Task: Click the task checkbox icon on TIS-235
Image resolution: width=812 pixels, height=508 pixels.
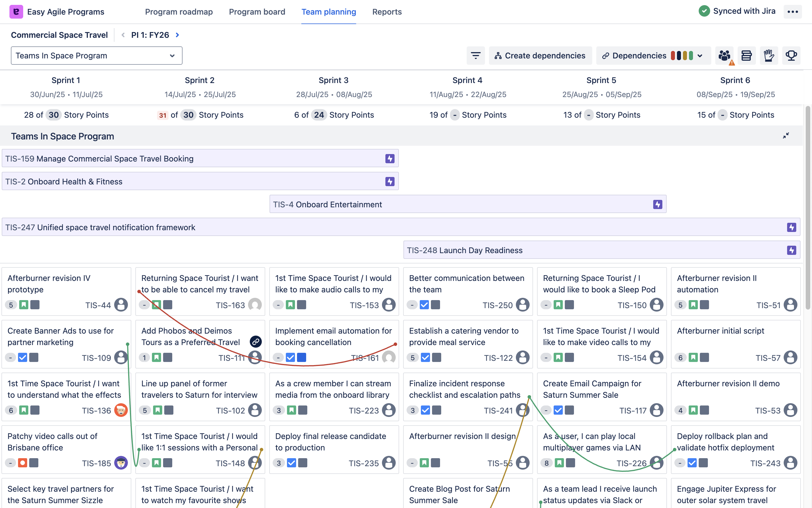Action: [291, 463]
